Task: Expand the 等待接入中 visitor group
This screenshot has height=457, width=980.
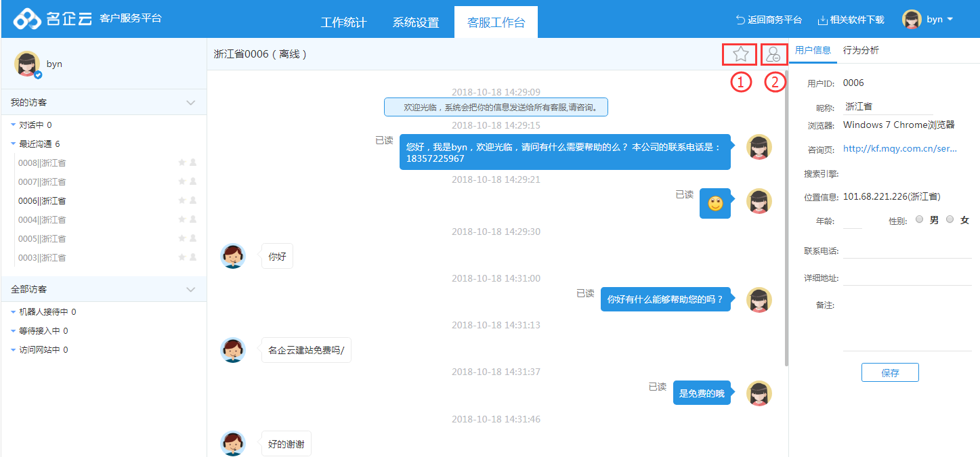Action: click(43, 331)
